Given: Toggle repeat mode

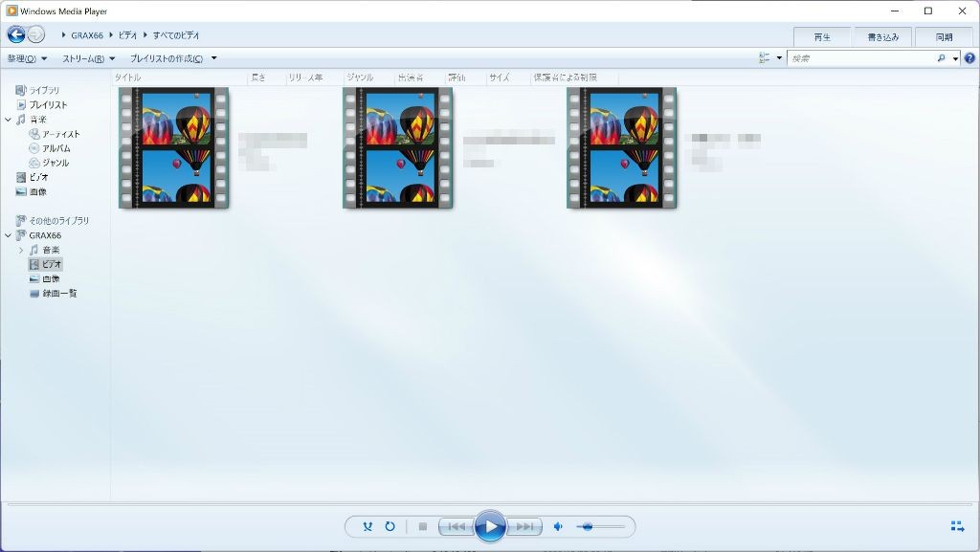Looking at the screenshot, I should 390,526.
